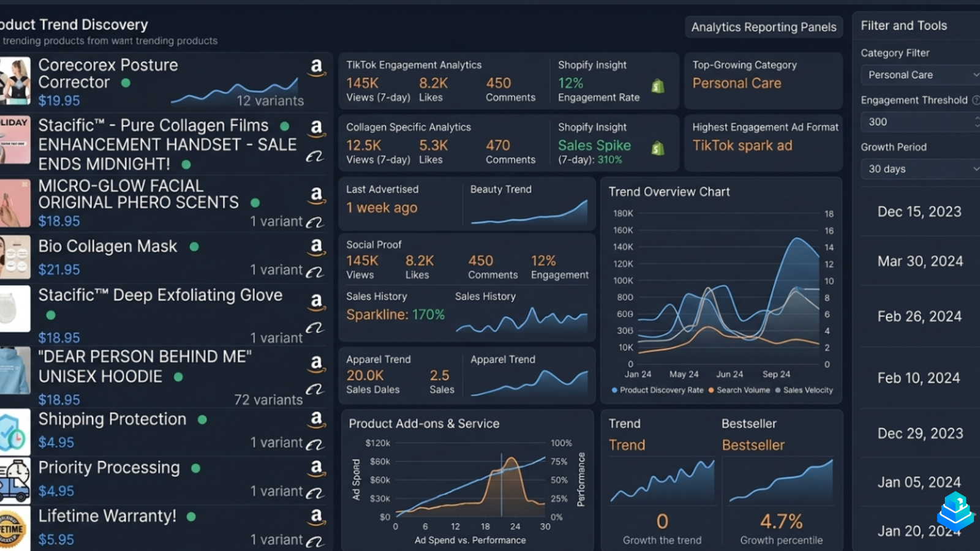This screenshot has height=551, width=980.
Task: Click Amazon icon on Stacific Pure Collagen Films row
Action: pyautogui.click(x=316, y=128)
